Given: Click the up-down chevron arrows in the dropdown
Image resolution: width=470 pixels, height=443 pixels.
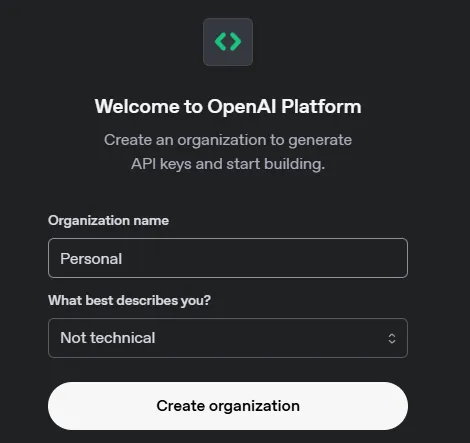Looking at the screenshot, I should point(392,338).
